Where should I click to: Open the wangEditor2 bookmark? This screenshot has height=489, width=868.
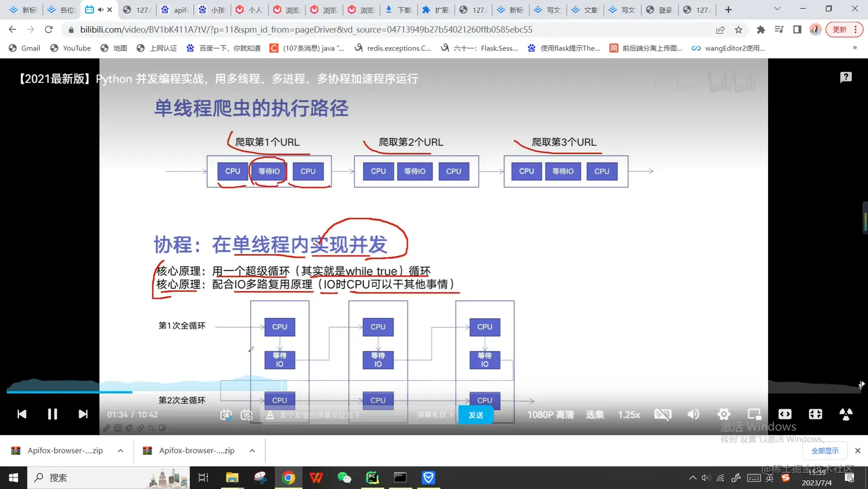pos(728,48)
